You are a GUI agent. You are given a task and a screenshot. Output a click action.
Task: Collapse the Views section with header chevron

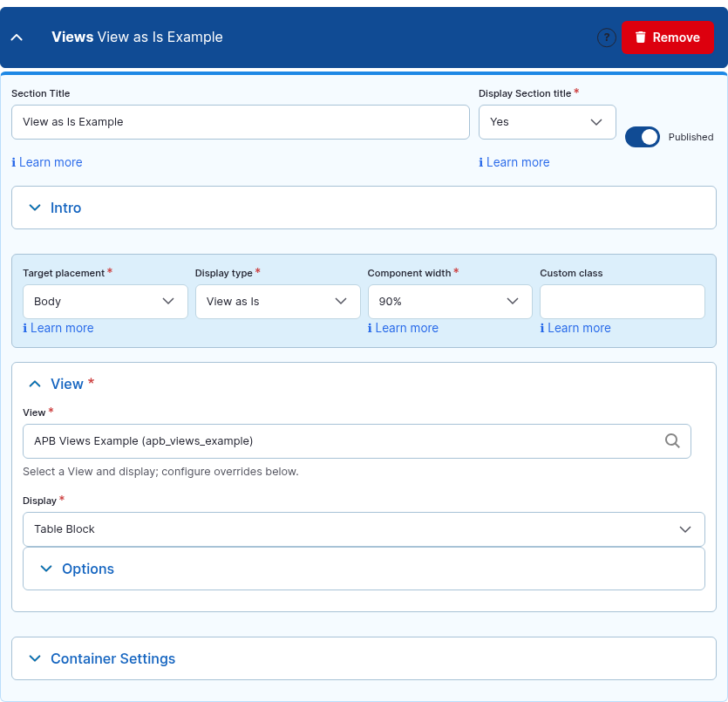17,37
